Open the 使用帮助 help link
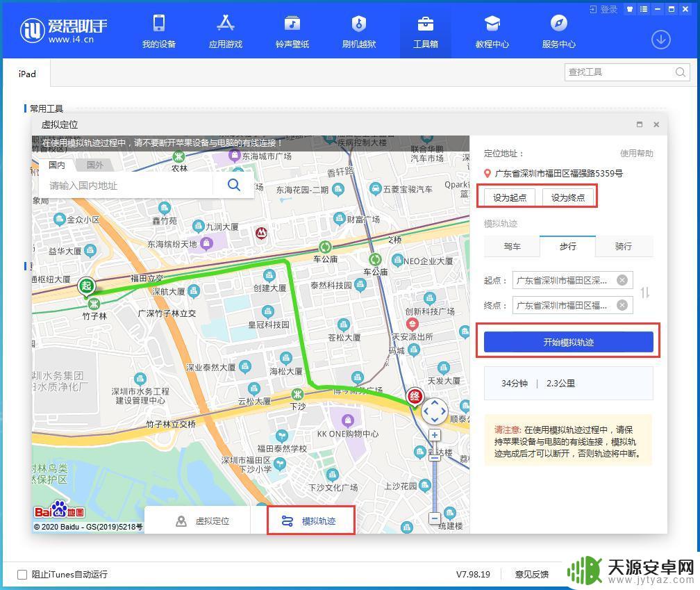The image size is (700, 590). tap(637, 153)
